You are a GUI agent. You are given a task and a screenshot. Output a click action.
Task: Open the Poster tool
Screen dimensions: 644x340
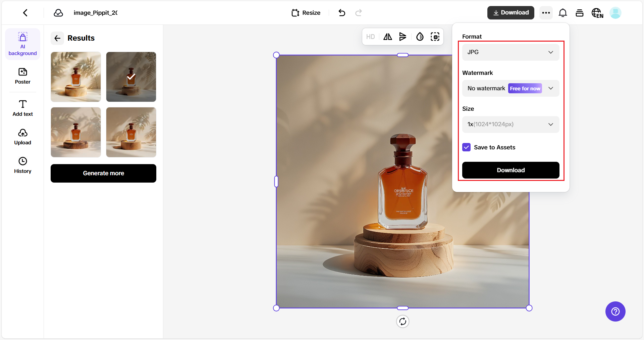[x=22, y=76]
